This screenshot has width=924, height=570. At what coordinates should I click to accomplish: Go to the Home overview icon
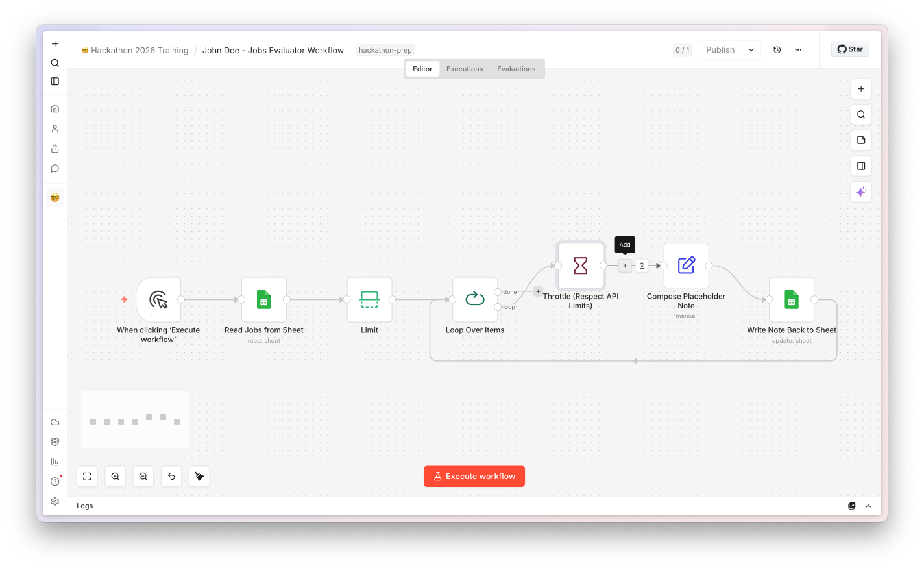click(55, 108)
